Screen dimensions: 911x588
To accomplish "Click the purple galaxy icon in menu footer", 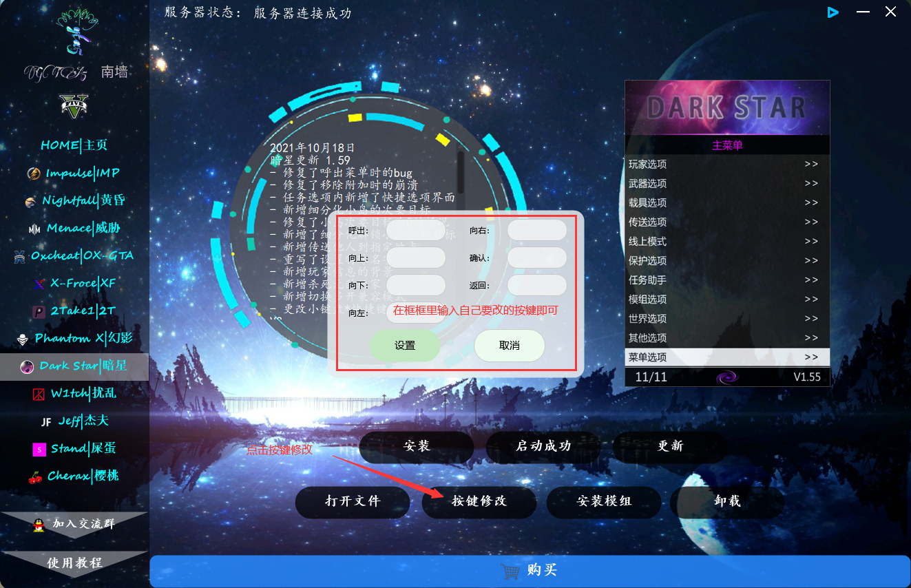I will click(727, 377).
